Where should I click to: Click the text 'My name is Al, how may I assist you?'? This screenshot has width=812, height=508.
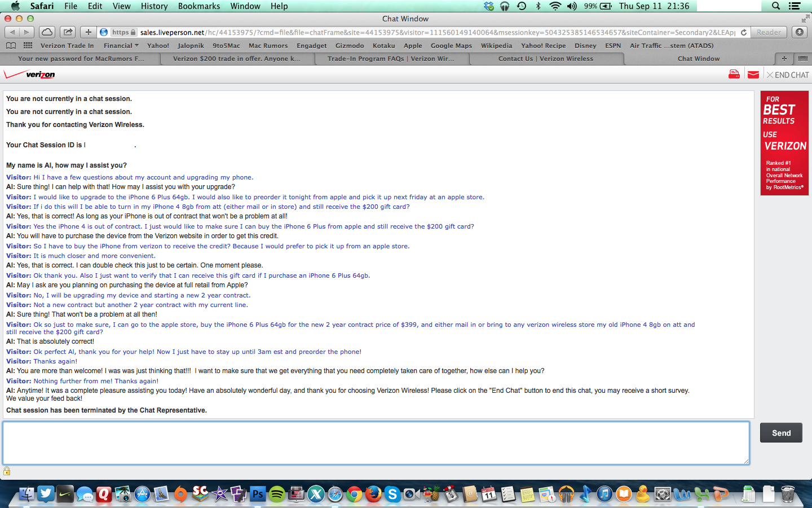pos(67,165)
